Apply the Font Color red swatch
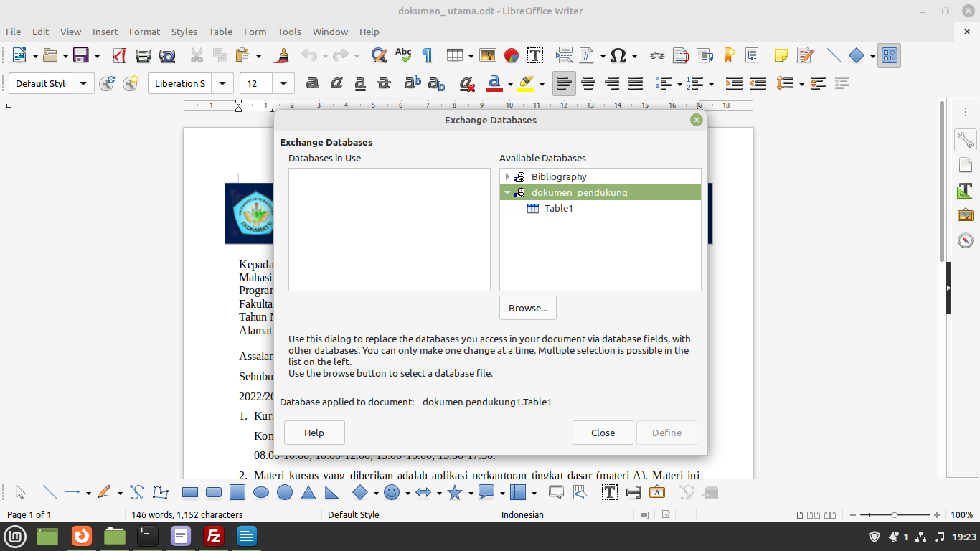Image resolution: width=980 pixels, height=551 pixels. (x=494, y=83)
